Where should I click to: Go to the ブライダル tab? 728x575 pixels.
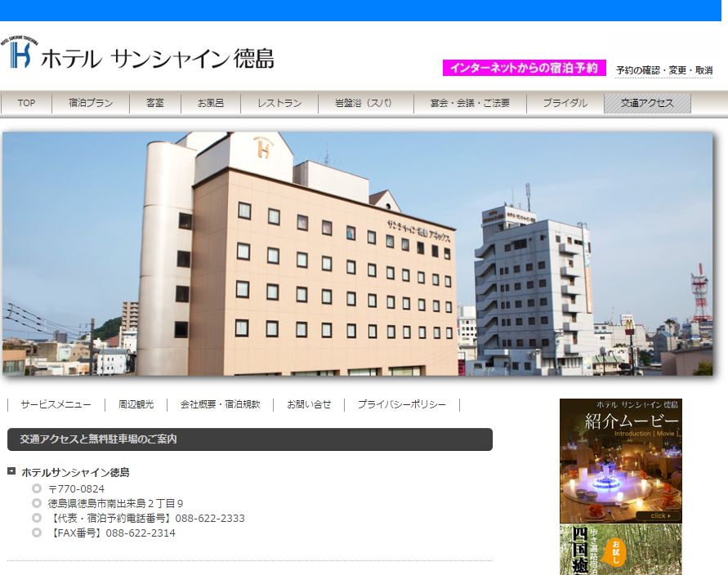click(565, 104)
